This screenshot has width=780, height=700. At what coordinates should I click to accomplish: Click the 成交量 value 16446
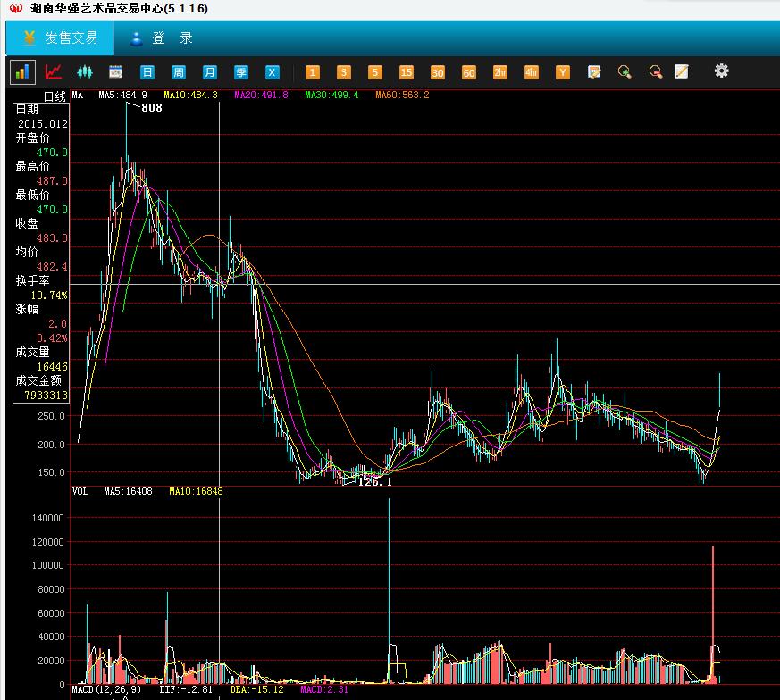(x=52, y=367)
